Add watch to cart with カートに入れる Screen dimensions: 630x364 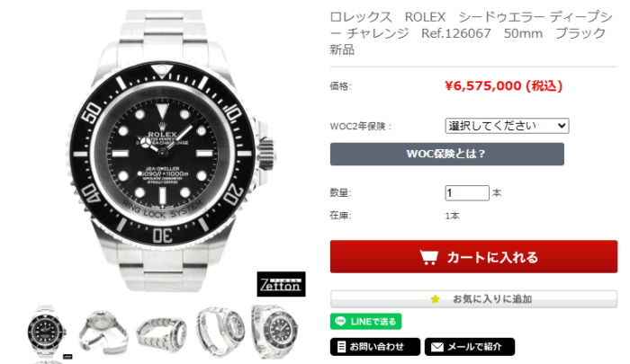coord(473,257)
